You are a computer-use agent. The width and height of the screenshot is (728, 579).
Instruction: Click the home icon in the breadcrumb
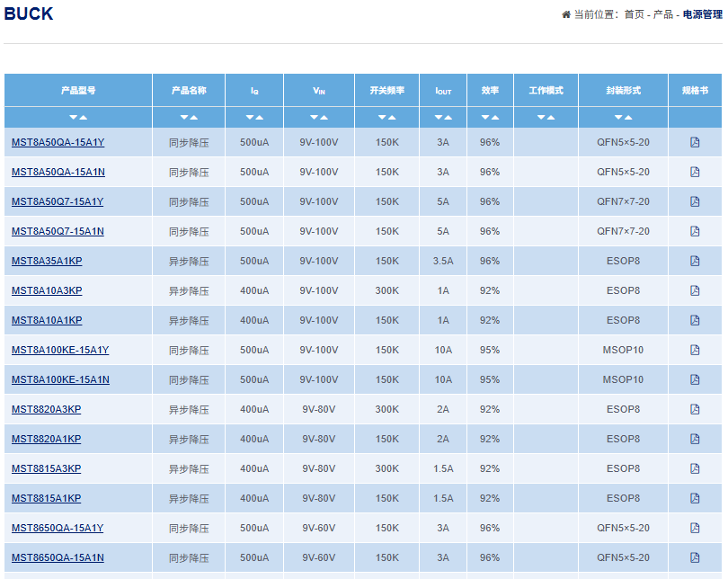coord(566,15)
